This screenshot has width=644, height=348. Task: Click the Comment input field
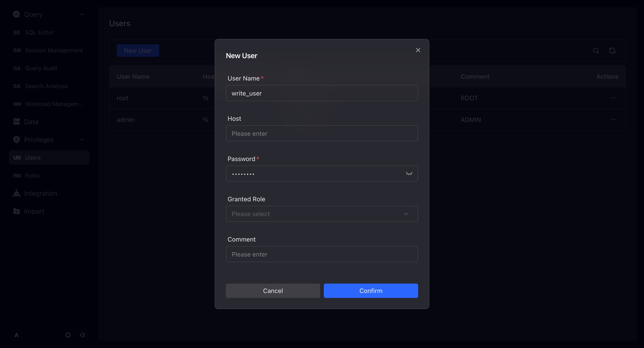click(322, 254)
